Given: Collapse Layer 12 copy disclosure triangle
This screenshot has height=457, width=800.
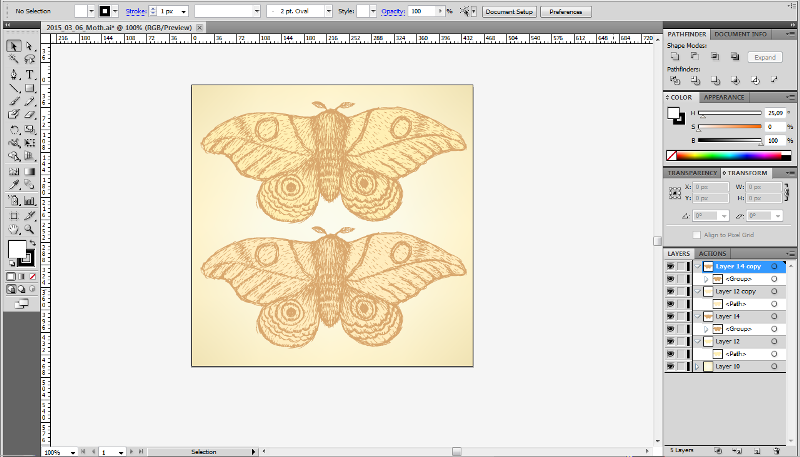Looking at the screenshot, I should 697,291.
